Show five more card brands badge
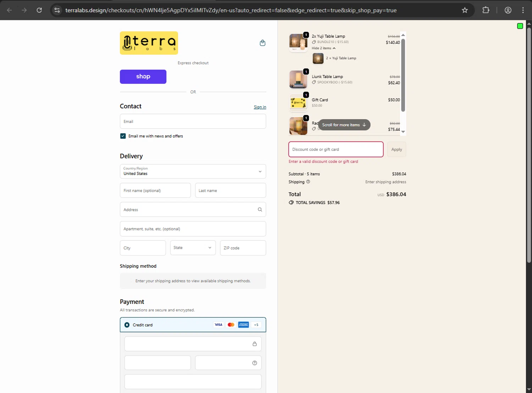 pos(256,325)
